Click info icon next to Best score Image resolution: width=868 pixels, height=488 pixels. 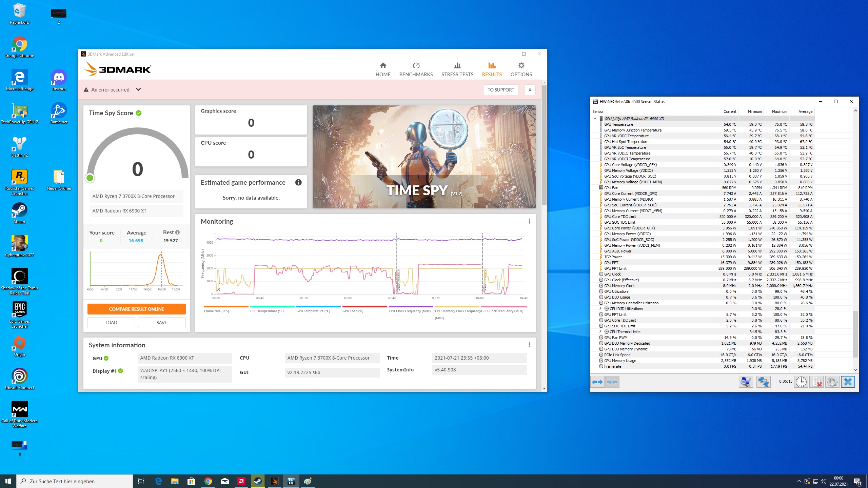(x=177, y=232)
